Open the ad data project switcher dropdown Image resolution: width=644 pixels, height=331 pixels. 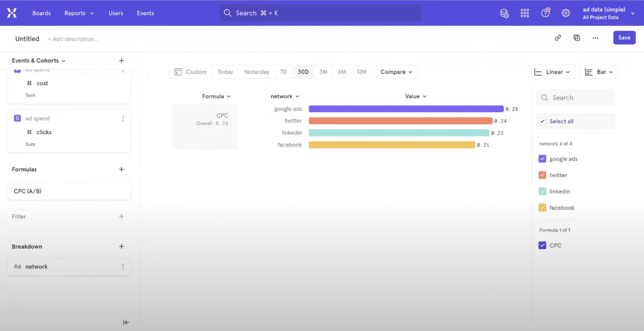[x=608, y=13]
